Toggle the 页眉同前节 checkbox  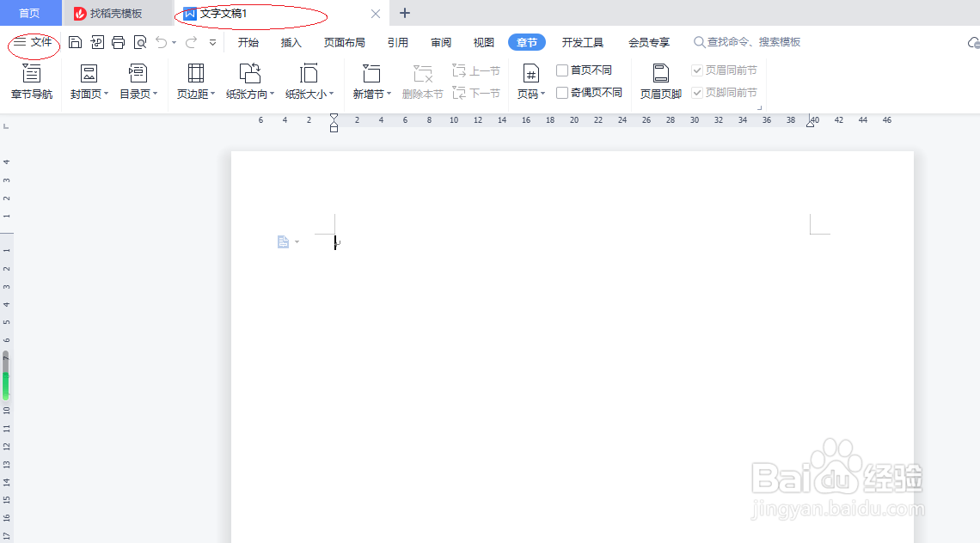click(697, 70)
